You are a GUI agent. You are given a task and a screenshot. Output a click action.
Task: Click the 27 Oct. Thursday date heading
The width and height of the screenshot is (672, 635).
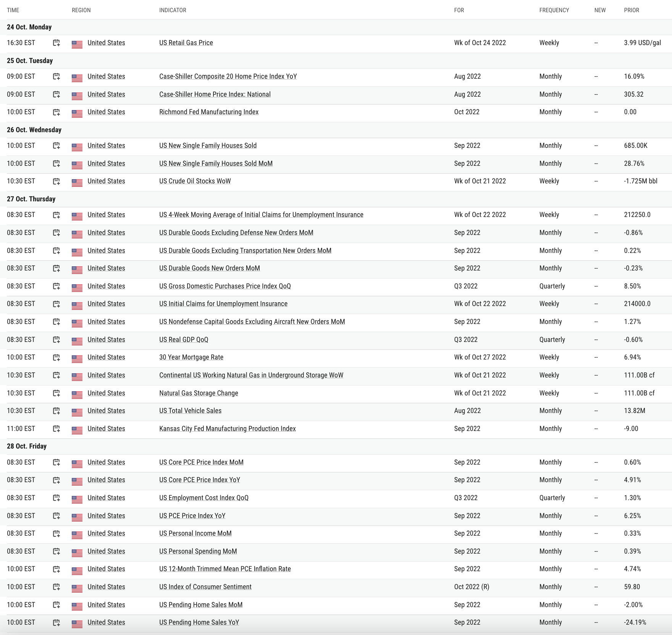(x=31, y=199)
